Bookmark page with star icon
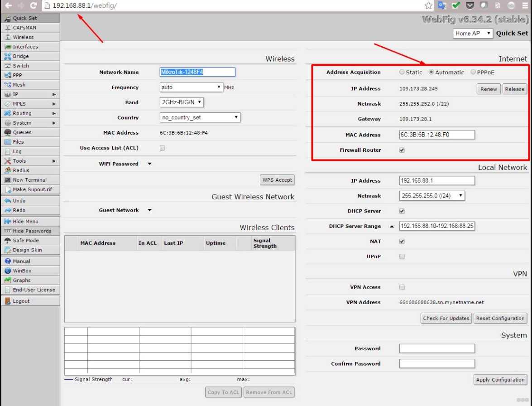Viewport: 532px width, 406px height. click(x=428, y=5)
